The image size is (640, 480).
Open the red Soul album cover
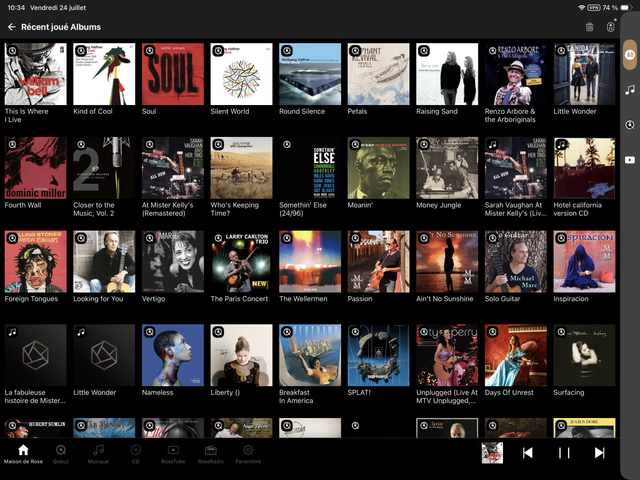[173, 74]
